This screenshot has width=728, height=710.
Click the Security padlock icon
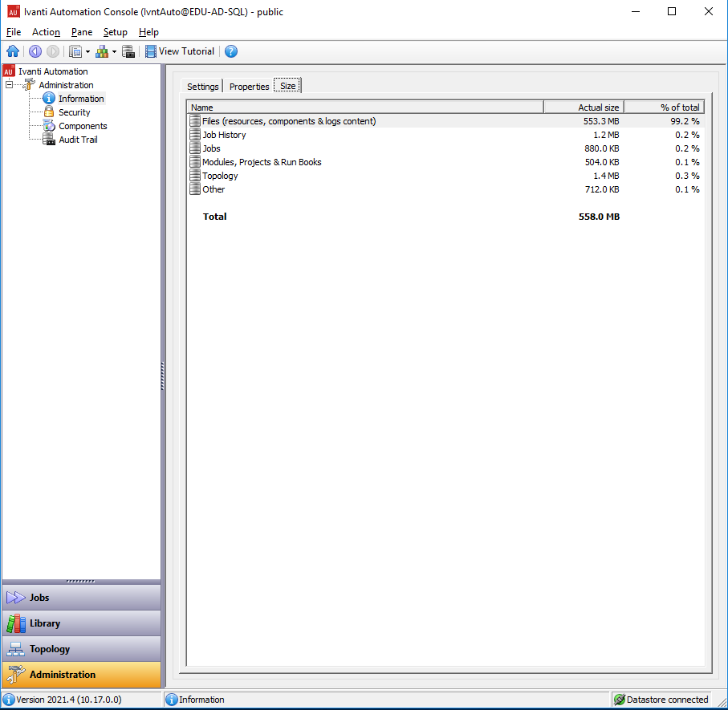49,112
